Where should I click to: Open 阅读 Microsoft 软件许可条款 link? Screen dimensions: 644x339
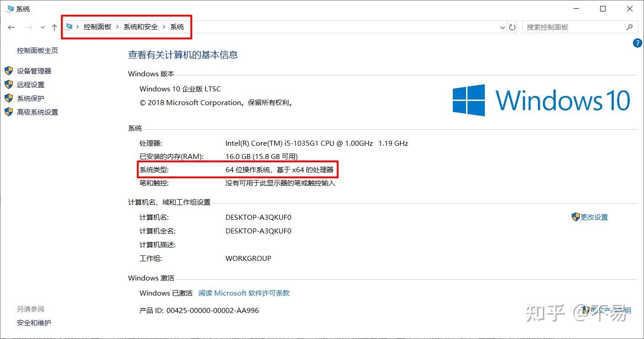point(244,293)
